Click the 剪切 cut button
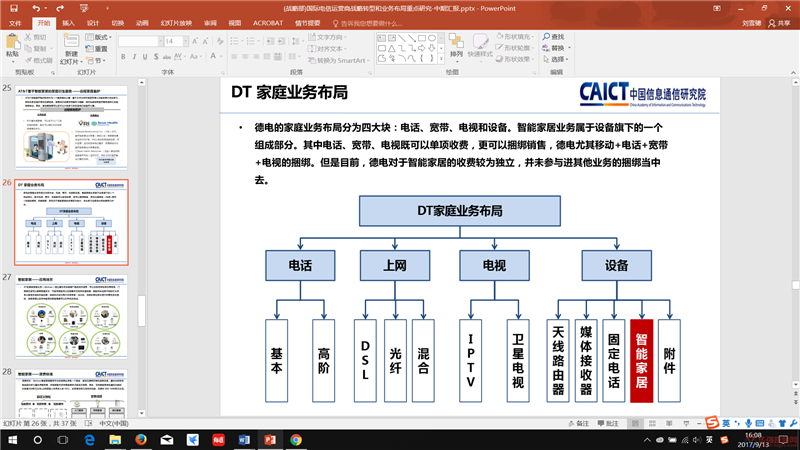 (x=36, y=37)
